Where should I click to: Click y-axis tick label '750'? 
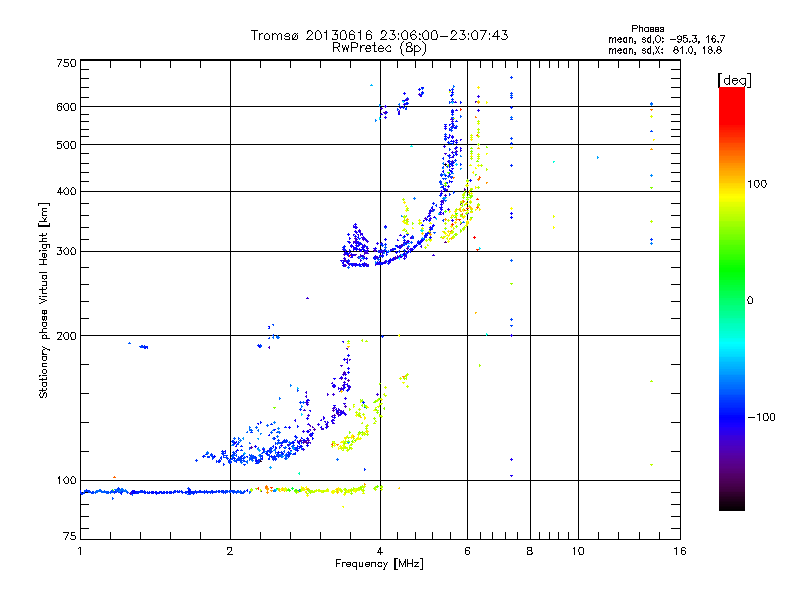click(x=66, y=63)
